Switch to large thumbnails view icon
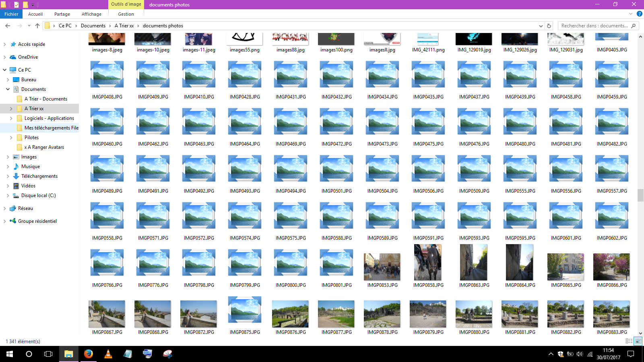Image resolution: width=644 pixels, height=362 pixels. pos(638,341)
